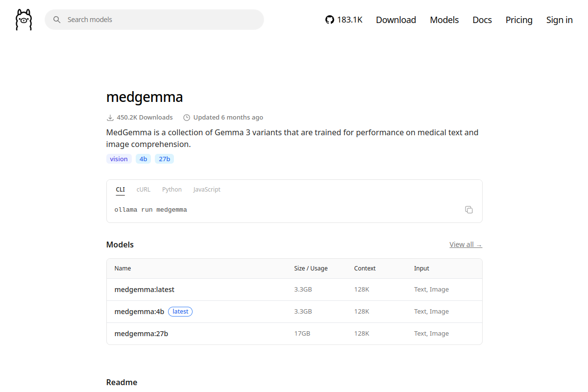Image resolution: width=588 pixels, height=392 pixels.
Task: Switch to the cURL tab
Action: coord(144,190)
